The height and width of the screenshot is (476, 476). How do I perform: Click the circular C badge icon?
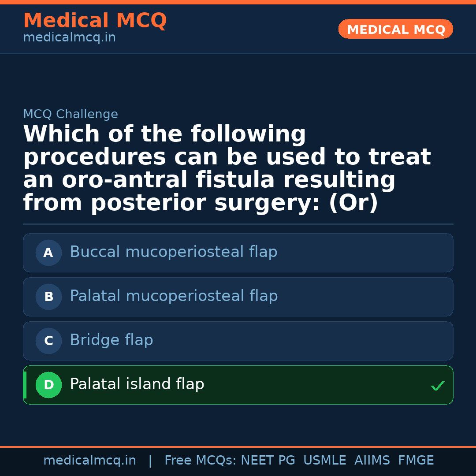[x=48, y=341]
